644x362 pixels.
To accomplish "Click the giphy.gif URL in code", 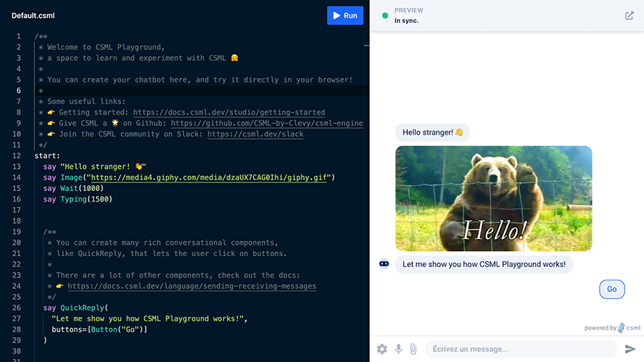I will [209, 177].
